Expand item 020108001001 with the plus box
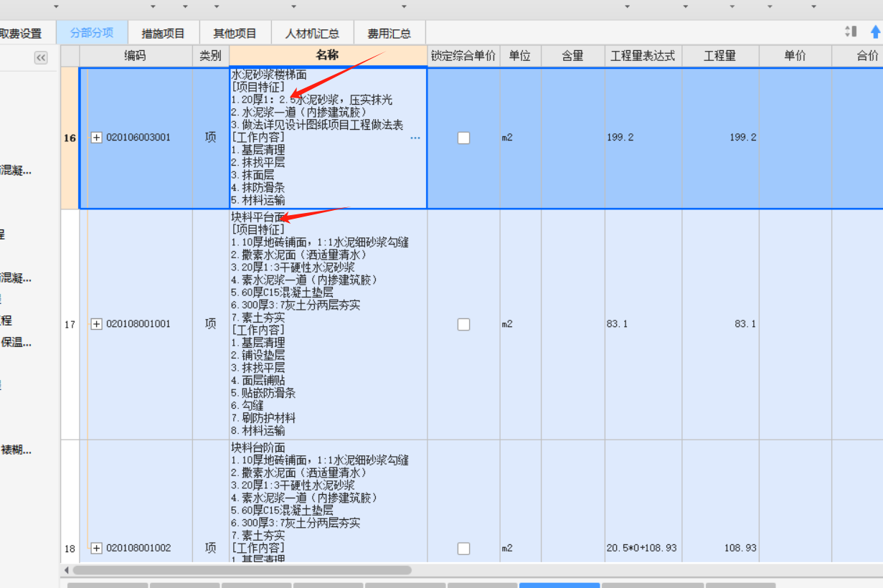The image size is (883, 588). 97,324
